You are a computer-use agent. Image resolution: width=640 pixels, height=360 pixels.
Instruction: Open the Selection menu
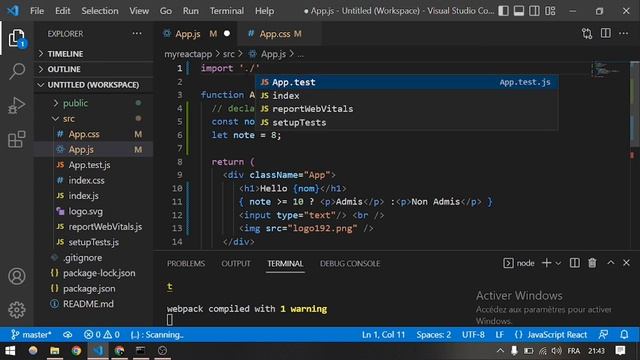[100, 11]
